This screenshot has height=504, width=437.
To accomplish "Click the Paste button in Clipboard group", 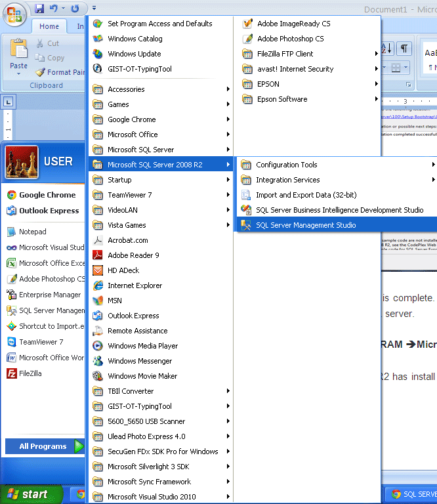I will click(18, 57).
